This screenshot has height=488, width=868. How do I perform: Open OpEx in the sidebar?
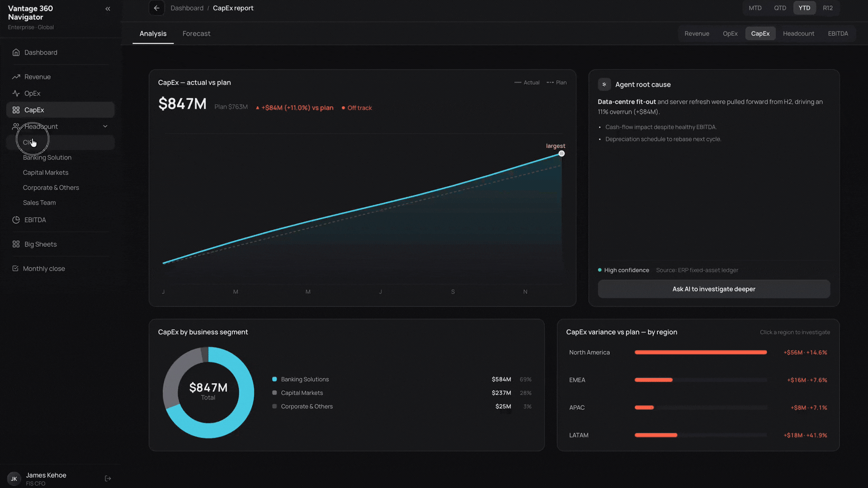(x=60, y=94)
